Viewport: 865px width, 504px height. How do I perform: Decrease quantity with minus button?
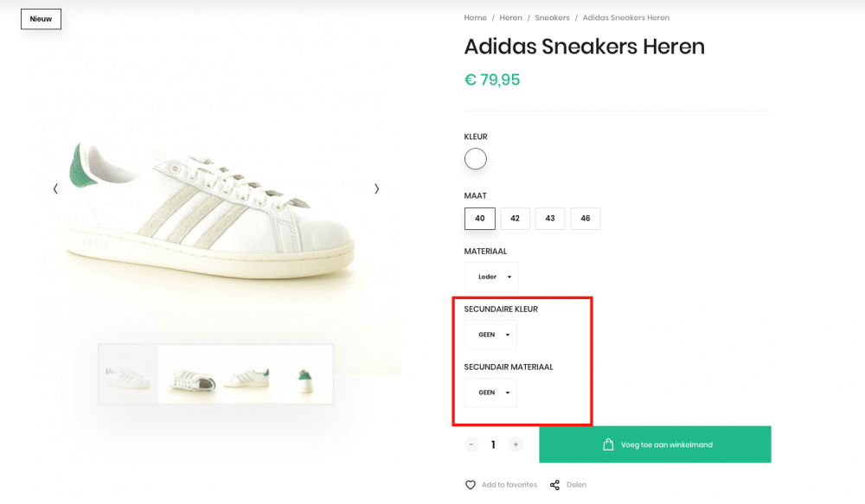tap(471, 444)
